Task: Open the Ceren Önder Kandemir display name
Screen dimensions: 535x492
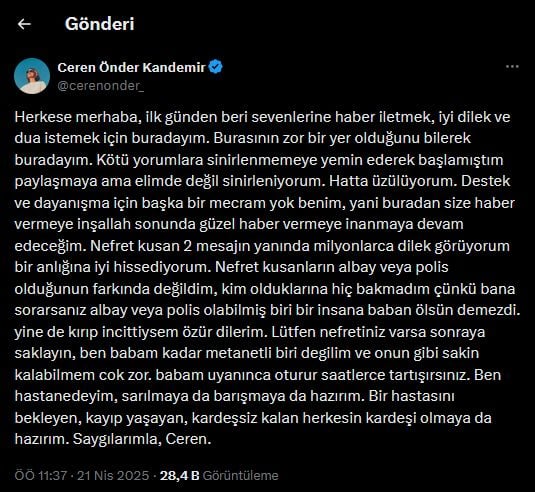Action: tap(131, 67)
